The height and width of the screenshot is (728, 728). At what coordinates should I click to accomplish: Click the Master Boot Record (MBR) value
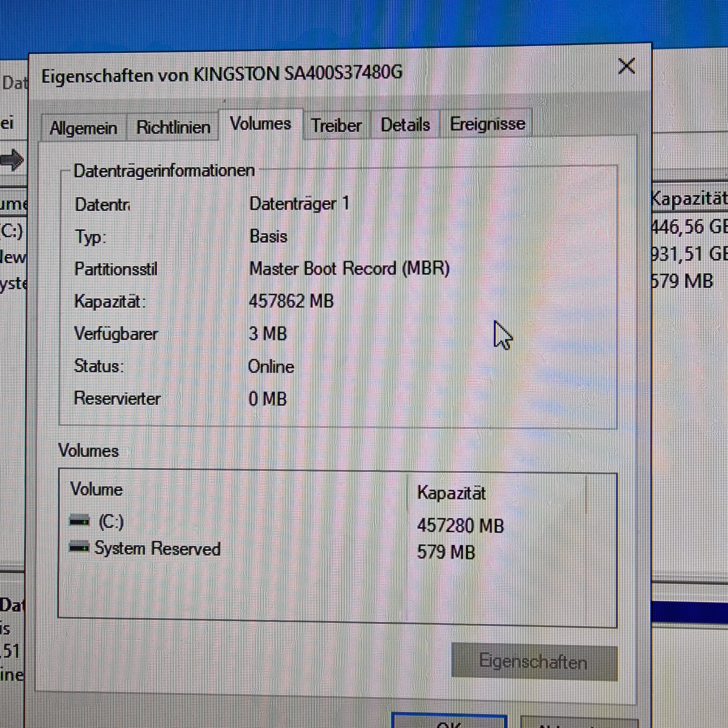[349, 269]
